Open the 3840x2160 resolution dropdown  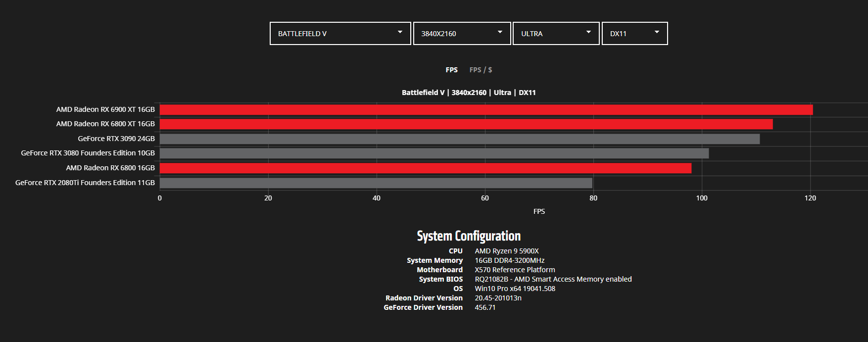[462, 33]
